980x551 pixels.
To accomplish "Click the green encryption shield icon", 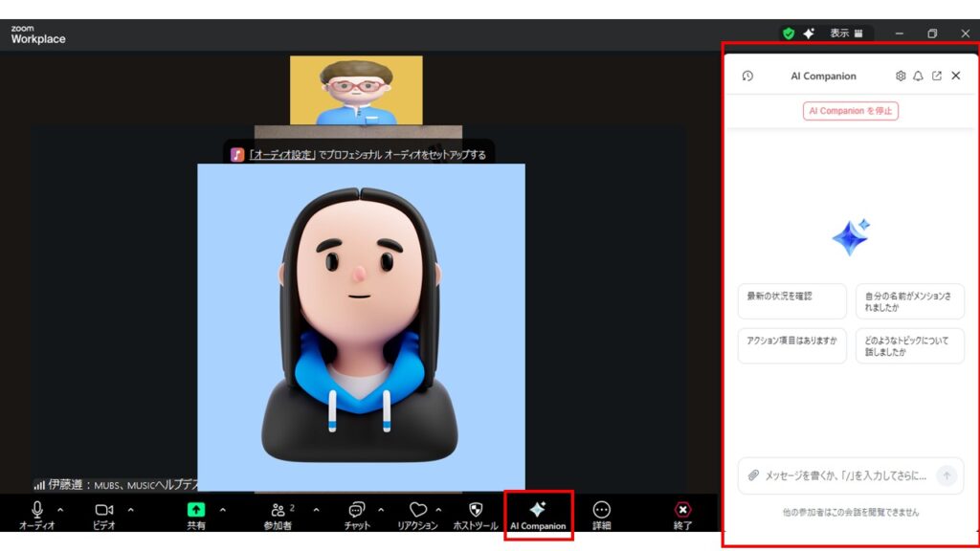I will click(x=789, y=33).
